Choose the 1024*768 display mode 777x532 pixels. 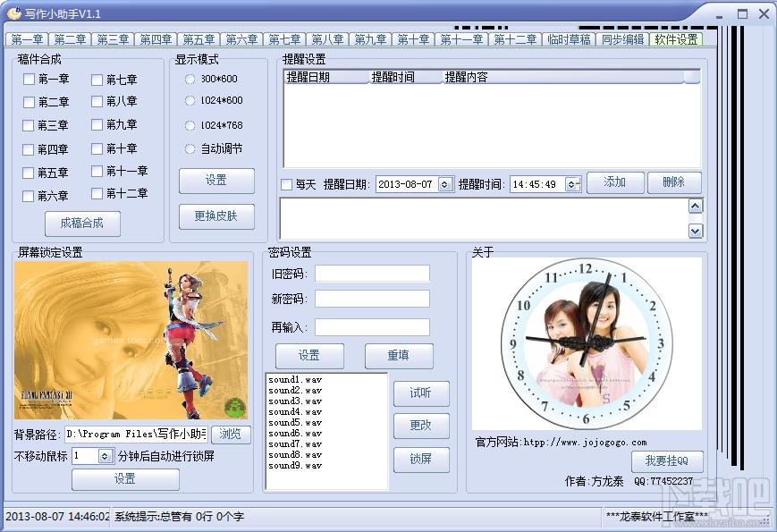click(190, 125)
